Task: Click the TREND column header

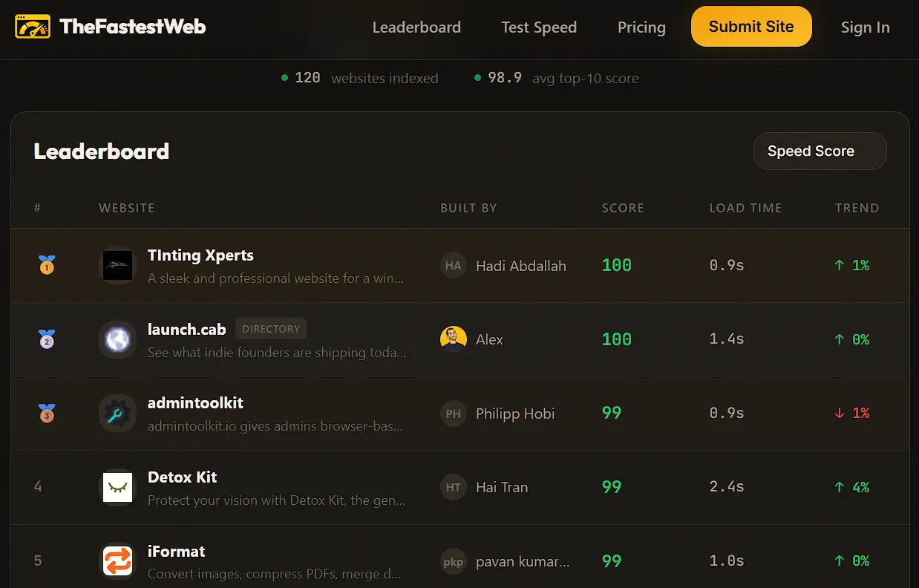Action: pyautogui.click(x=857, y=208)
